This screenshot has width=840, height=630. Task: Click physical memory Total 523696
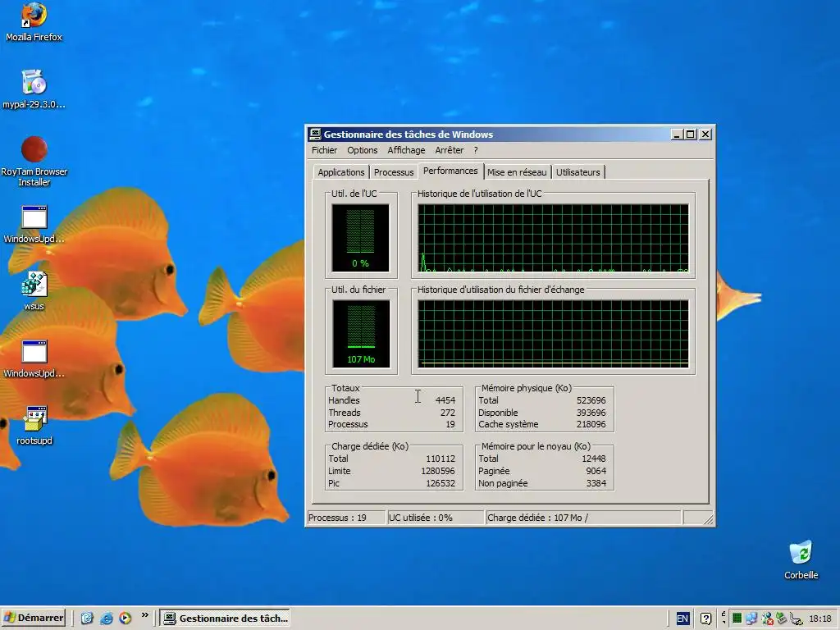tap(591, 400)
